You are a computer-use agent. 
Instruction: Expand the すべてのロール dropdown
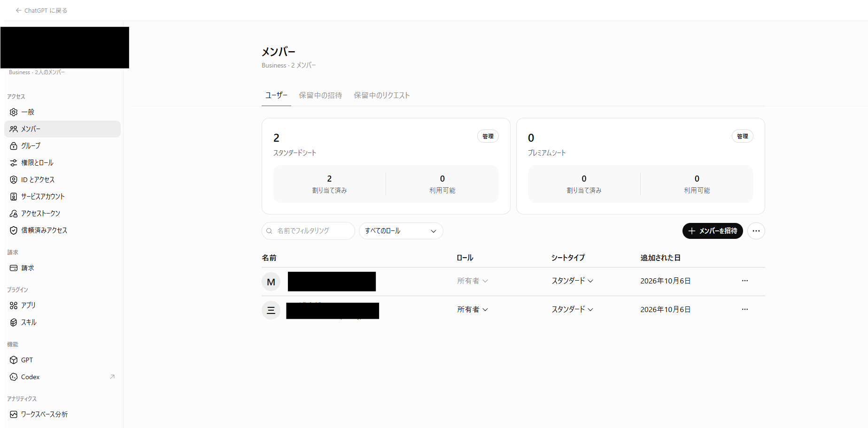tap(401, 231)
